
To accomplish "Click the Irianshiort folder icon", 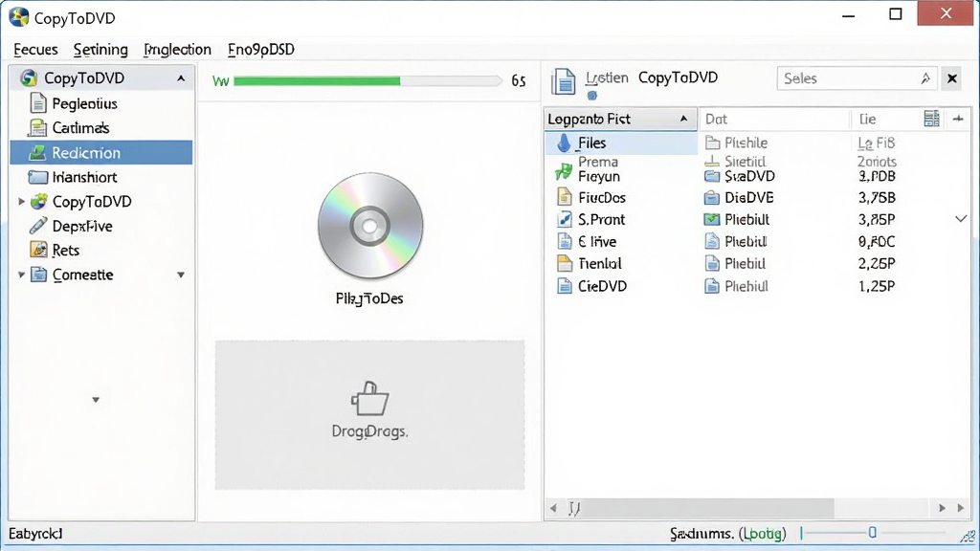I will click(37, 177).
